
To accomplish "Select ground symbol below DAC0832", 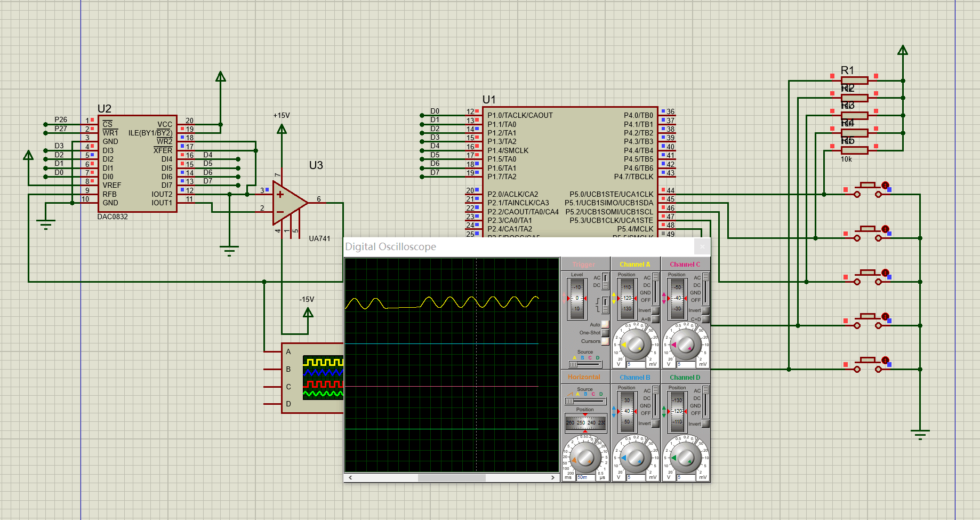I will coord(46,224).
